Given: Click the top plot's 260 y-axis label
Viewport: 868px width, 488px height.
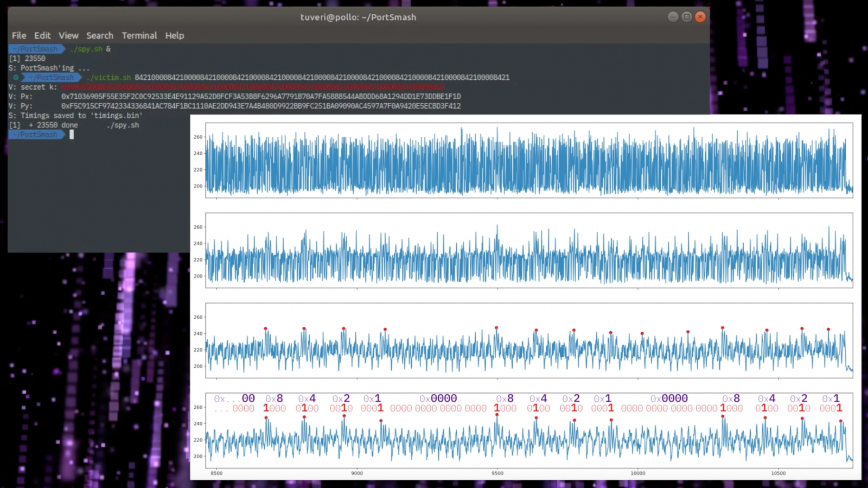Looking at the screenshot, I should 198,137.
